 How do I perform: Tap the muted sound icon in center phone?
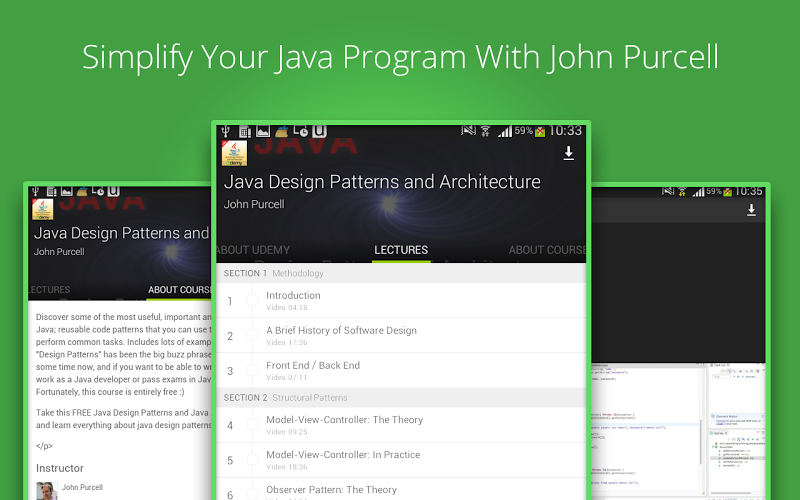(x=468, y=131)
